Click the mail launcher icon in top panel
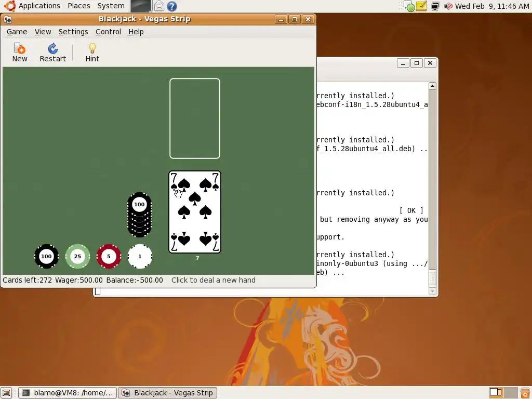This screenshot has width=532, height=399. click(159, 6)
